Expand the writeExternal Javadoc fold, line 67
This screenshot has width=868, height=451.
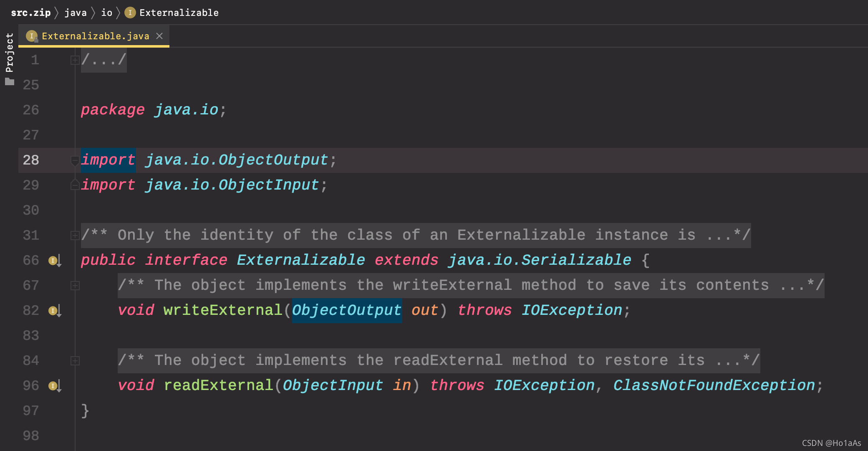[x=75, y=286]
